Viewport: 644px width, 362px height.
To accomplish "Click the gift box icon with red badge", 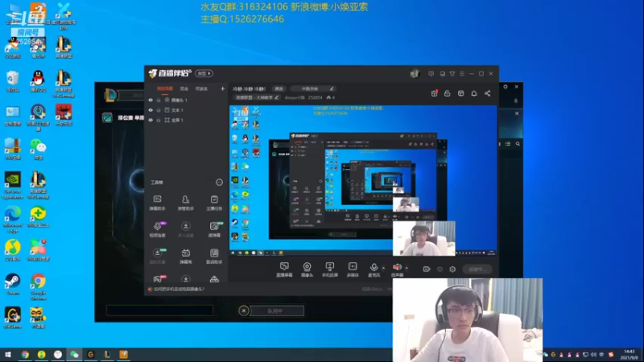I will tap(434, 93).
